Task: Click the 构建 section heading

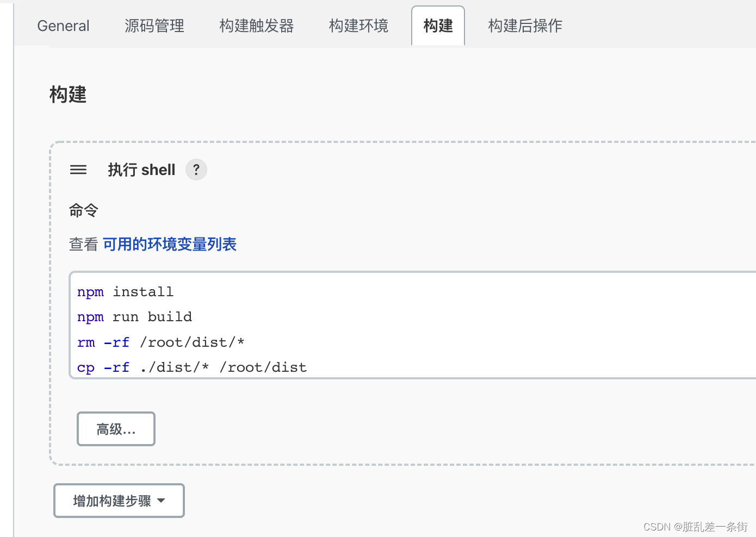Action: (68, 95)
